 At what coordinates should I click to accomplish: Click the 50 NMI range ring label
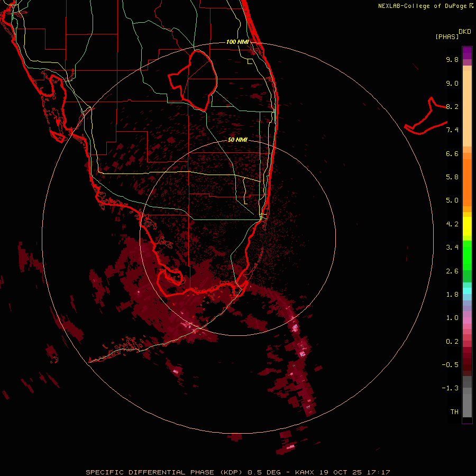click(237, 140)
